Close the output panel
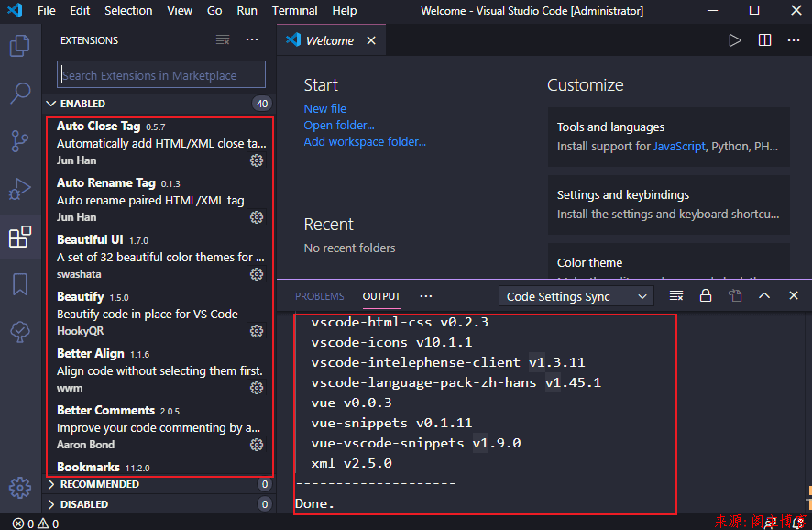This screenshot has width=812, height=530. (794, 295)
